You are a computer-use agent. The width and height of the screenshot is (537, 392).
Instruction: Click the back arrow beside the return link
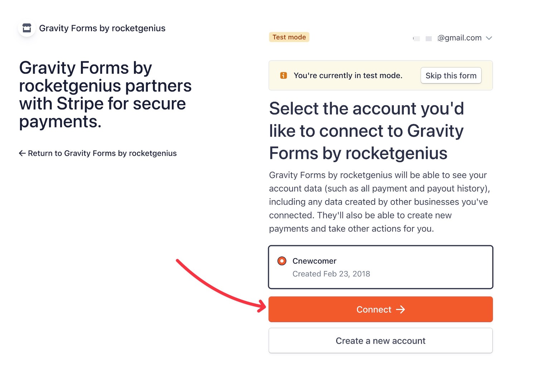[x=22, y=153]
